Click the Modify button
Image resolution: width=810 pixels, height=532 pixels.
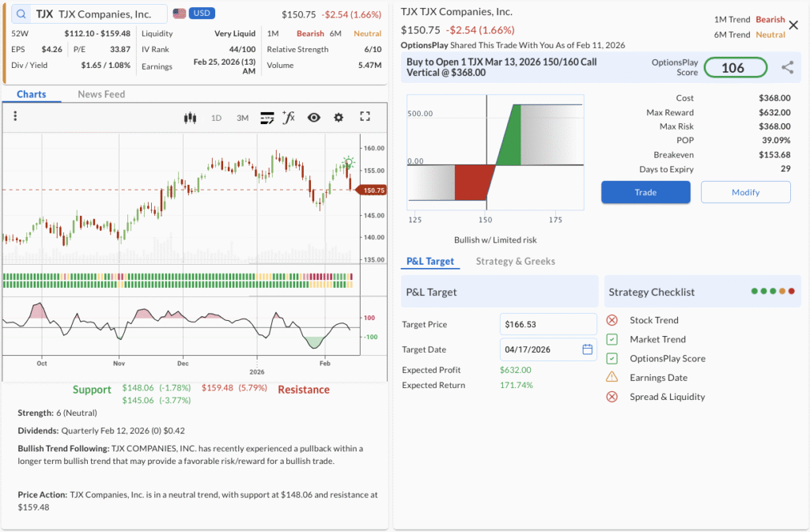tap(745, 192)
